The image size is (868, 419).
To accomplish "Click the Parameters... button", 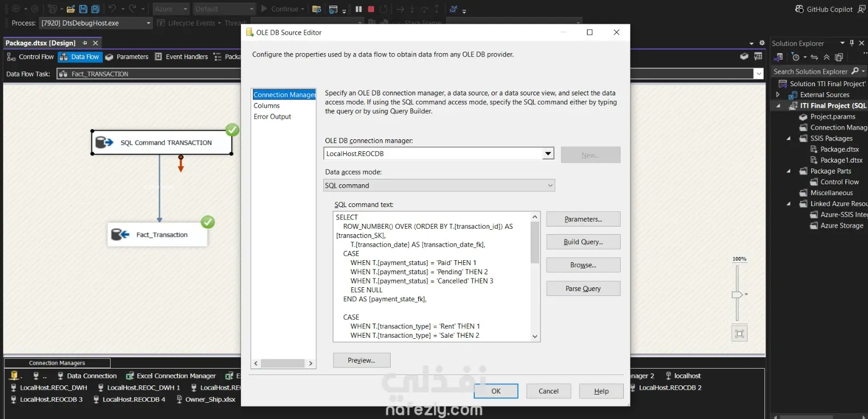I will coord(583,219).
